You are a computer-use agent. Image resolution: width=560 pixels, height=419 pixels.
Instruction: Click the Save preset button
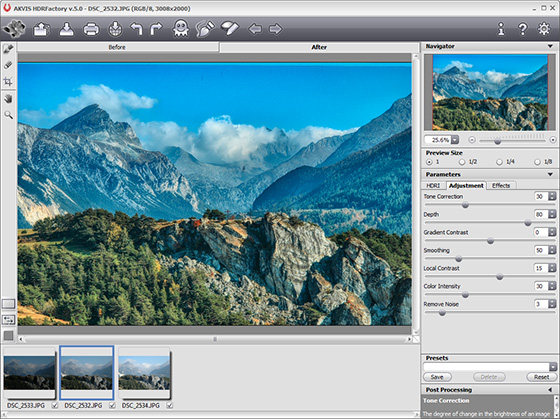(x=437, y=377)
